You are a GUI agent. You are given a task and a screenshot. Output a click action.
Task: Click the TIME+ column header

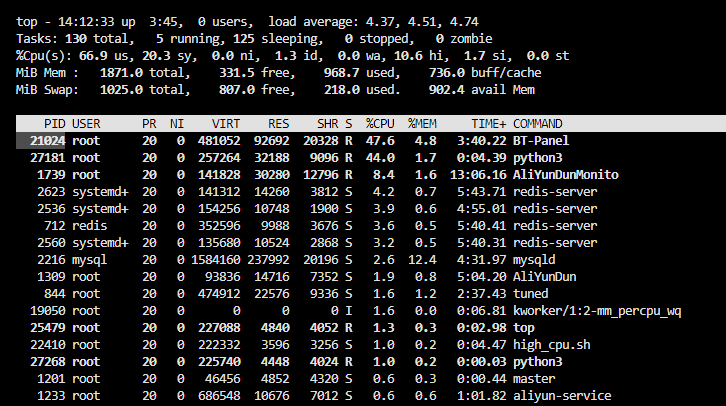[x=488, y=124]
